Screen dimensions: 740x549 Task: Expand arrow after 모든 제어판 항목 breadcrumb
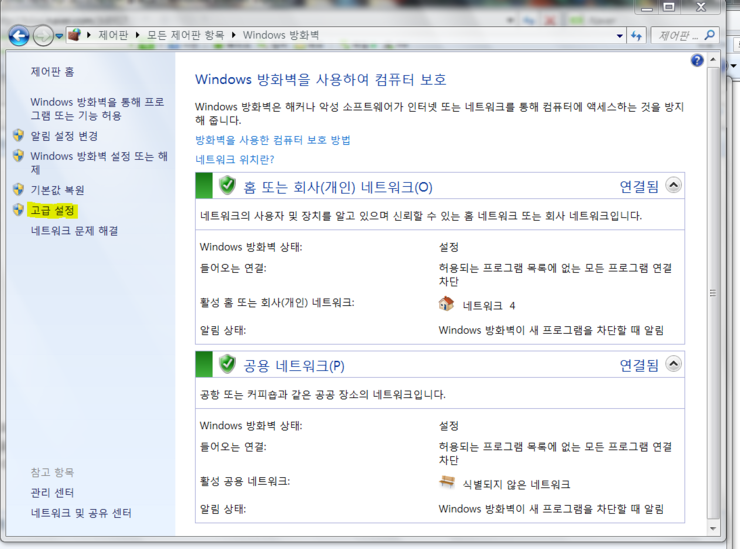tap(233, 35)
